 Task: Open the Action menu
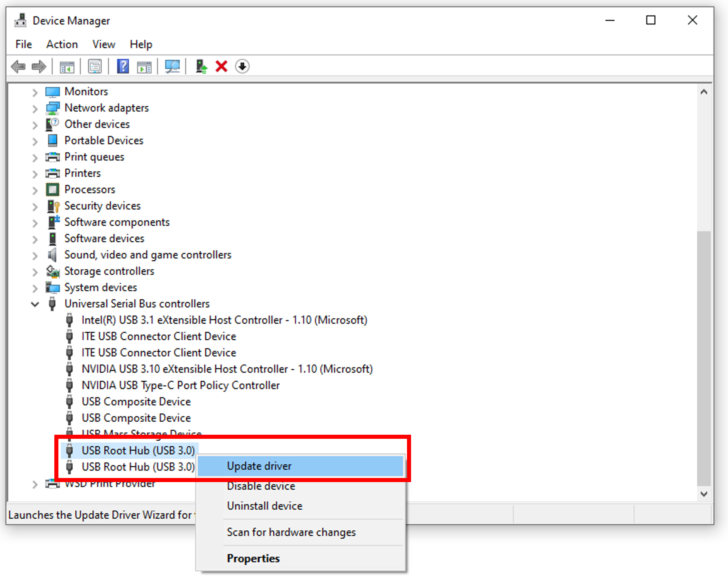[62, 44]
